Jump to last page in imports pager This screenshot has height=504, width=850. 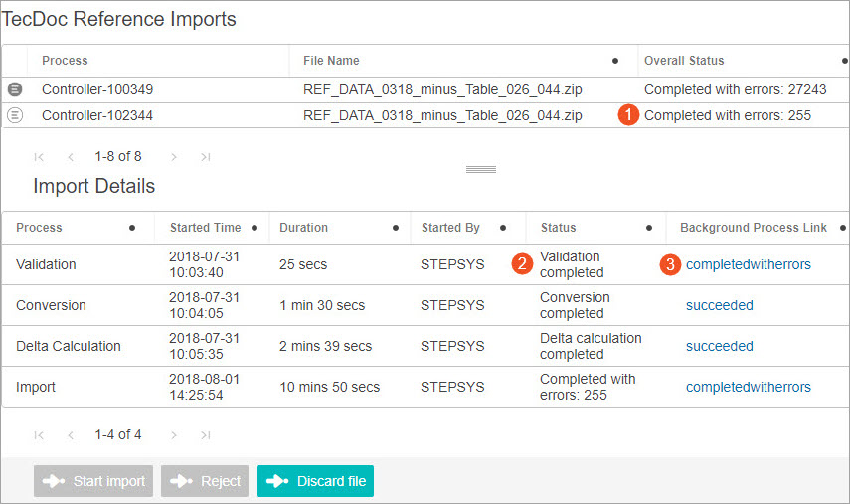(x=206, y=157)
